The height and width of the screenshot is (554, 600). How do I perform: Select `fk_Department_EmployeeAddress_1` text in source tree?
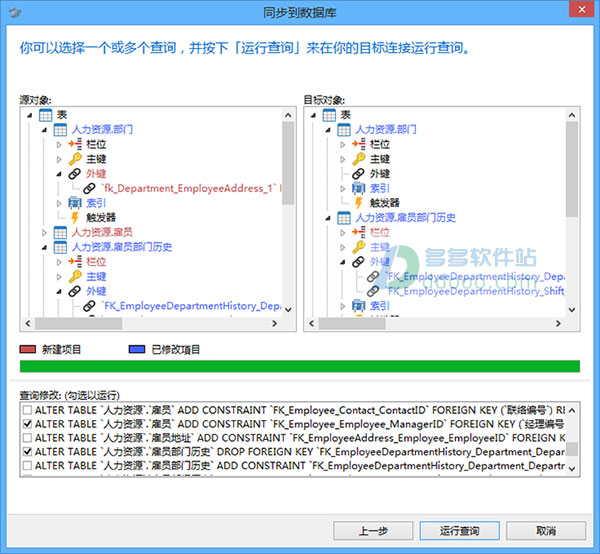pos(189,188)
